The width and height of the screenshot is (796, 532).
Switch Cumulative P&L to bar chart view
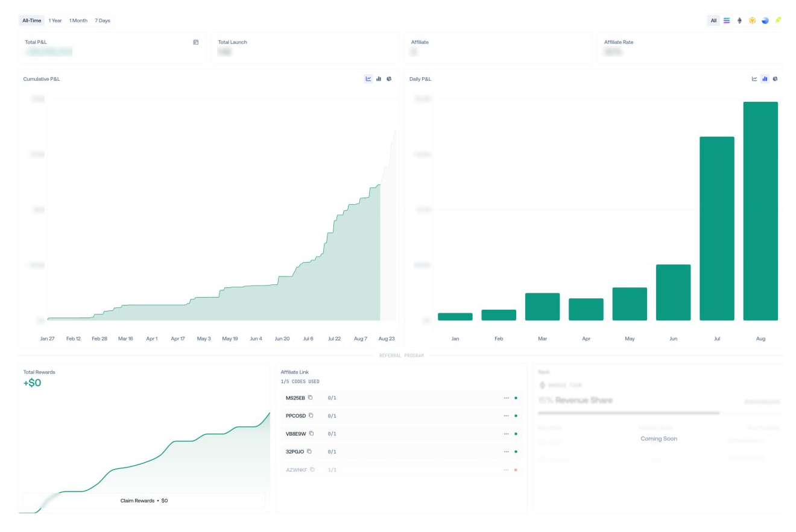point(379,79)
